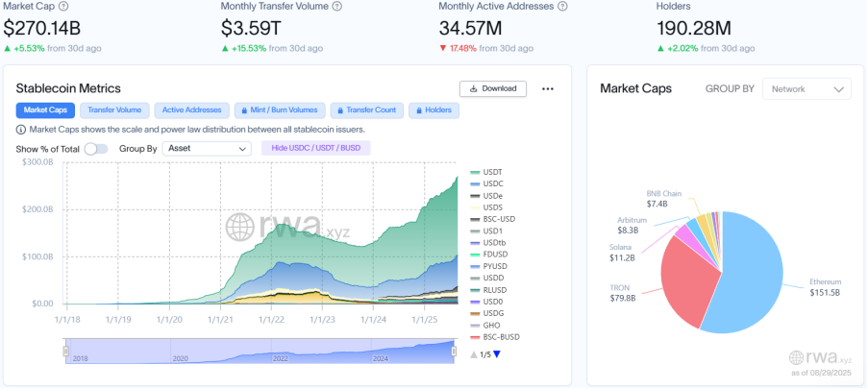Click the Market Cap help icon
Viewport: 868px width, 389px height.
[63, 7]
